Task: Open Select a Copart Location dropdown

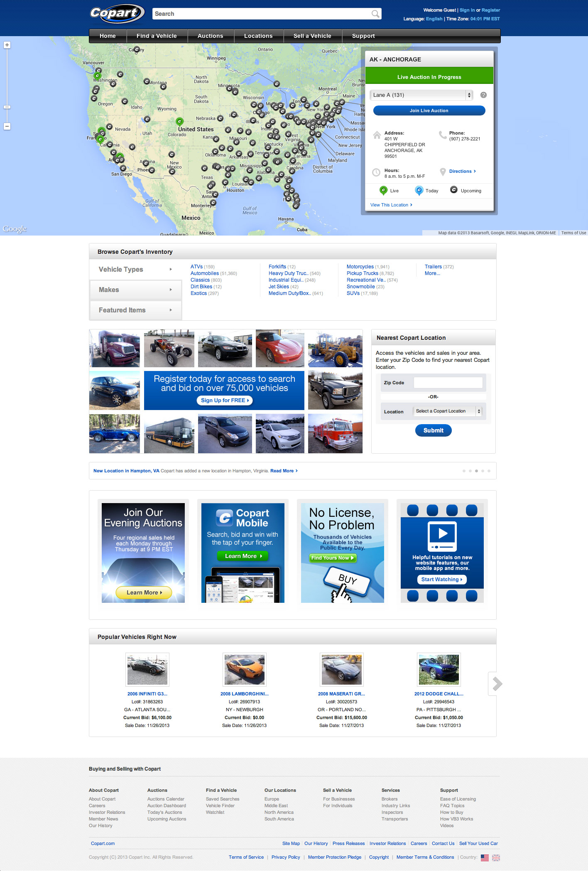Action: (x=448, y=411)
